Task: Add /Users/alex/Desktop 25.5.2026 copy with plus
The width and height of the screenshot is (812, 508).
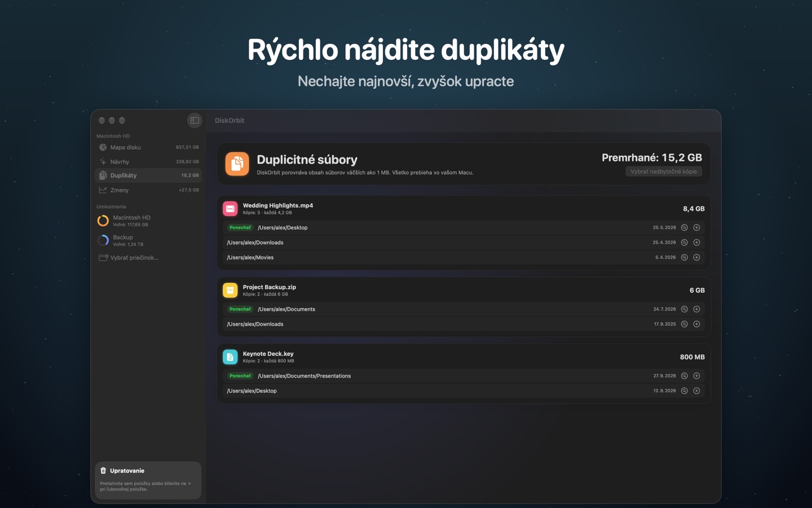Action: 696,227
